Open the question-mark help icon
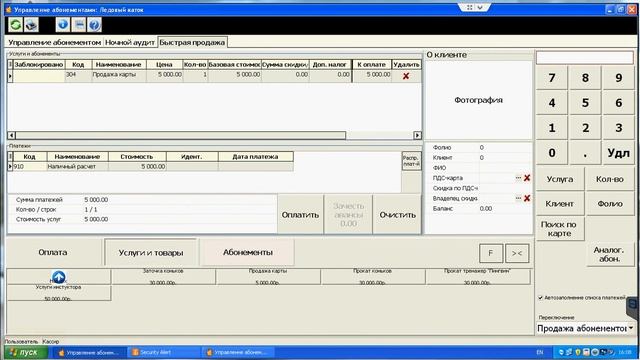Image resolution: width=640 pixels, height=360 pixels. tap(94, 25)
